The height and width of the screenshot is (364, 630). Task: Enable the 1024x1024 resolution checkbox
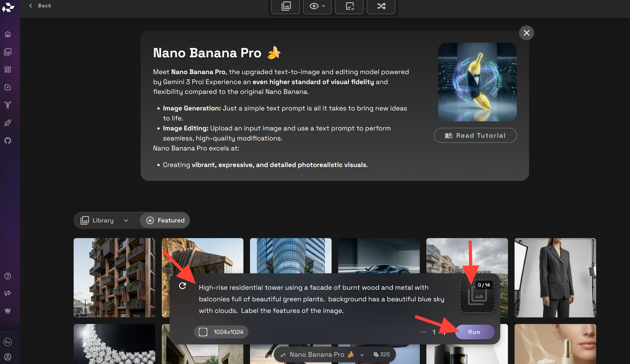pyautogui.click(x=203, y=332)
